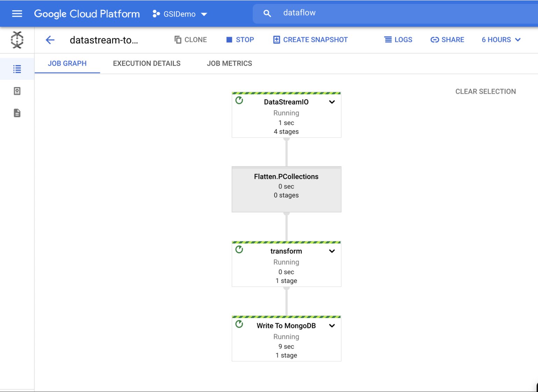Open the job logs
The image size is (538, 392).
[398, 40]
